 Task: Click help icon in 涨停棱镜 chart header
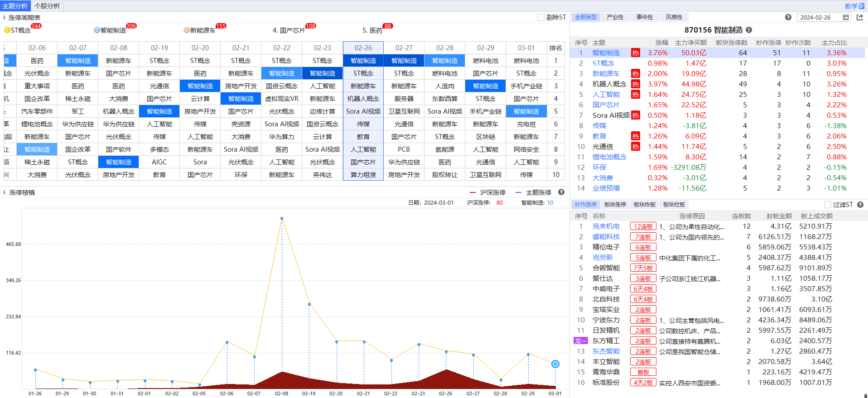[x=561, y=192]
